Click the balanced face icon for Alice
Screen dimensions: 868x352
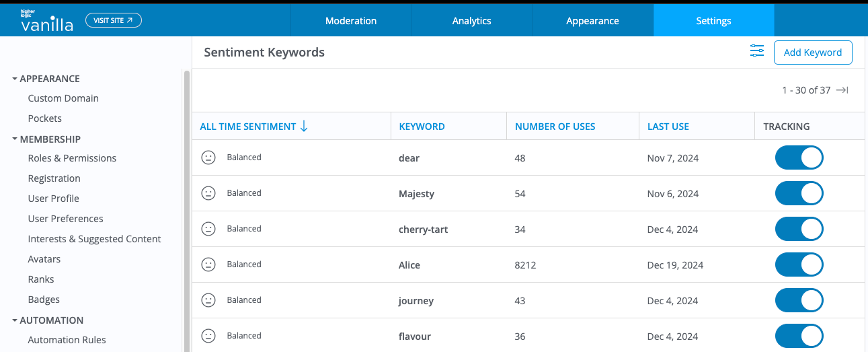[208, 265]
